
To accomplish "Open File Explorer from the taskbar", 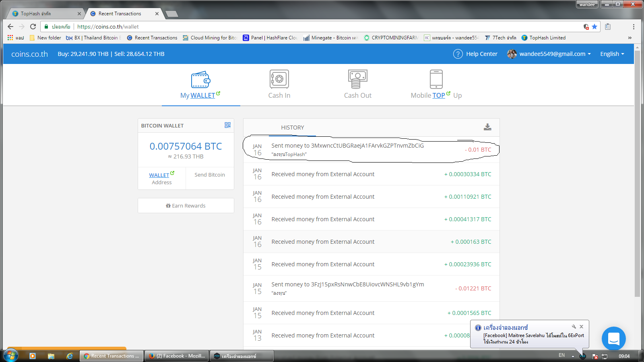I will pyautogui.click(x=51, y=356).
